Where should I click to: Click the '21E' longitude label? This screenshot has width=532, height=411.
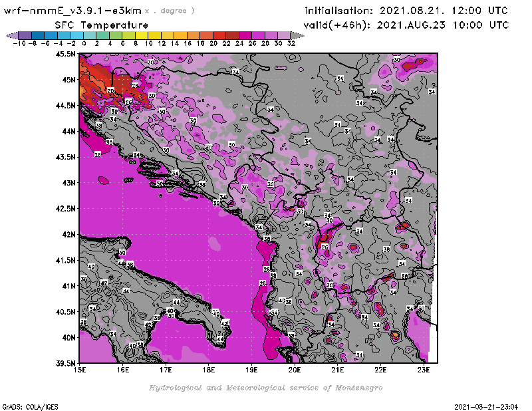pos(338,370)
